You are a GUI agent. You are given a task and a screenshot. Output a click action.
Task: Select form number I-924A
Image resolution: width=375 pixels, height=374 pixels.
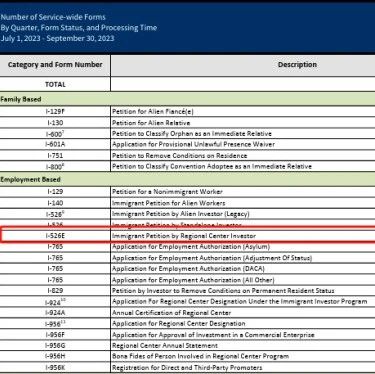55,313
